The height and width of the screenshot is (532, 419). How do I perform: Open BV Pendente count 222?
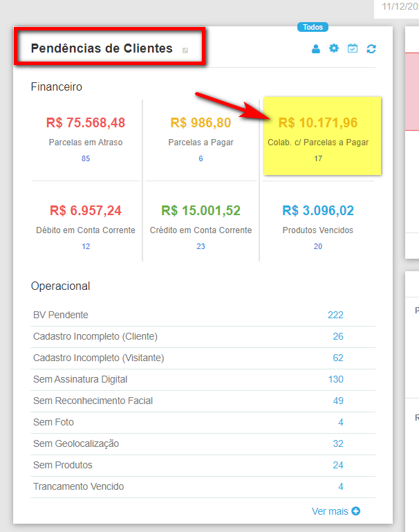coord(335,315)
